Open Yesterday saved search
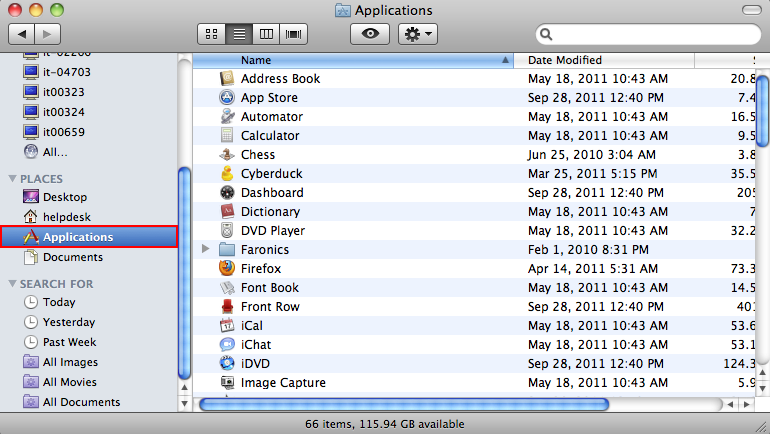770x434 pixels. pos(69,322)
